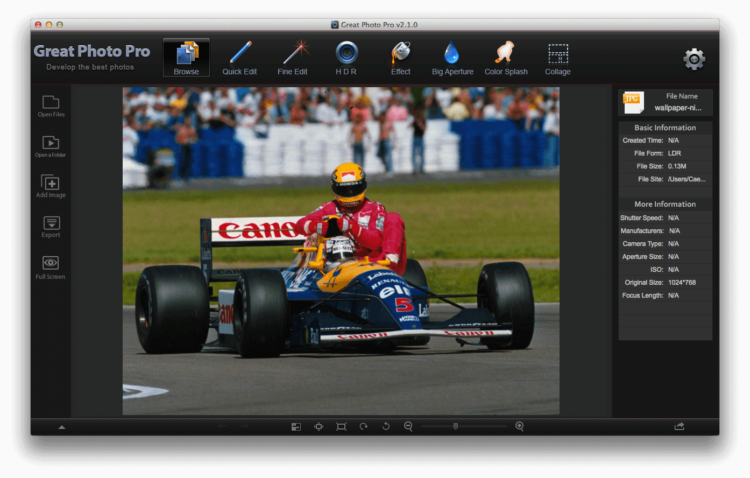Click the Created Time 'N/A' value
Image resolution: width=750 pixels, height=478 pixels.
pyautogui.click(x=673, y=141)
